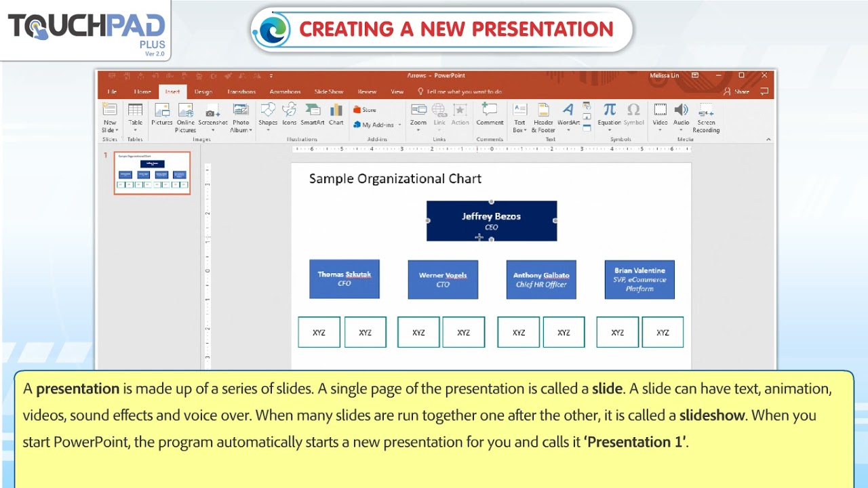The image size is (868, 488).
Task: Switch to the View tab
Action: (x=397, y=91)
